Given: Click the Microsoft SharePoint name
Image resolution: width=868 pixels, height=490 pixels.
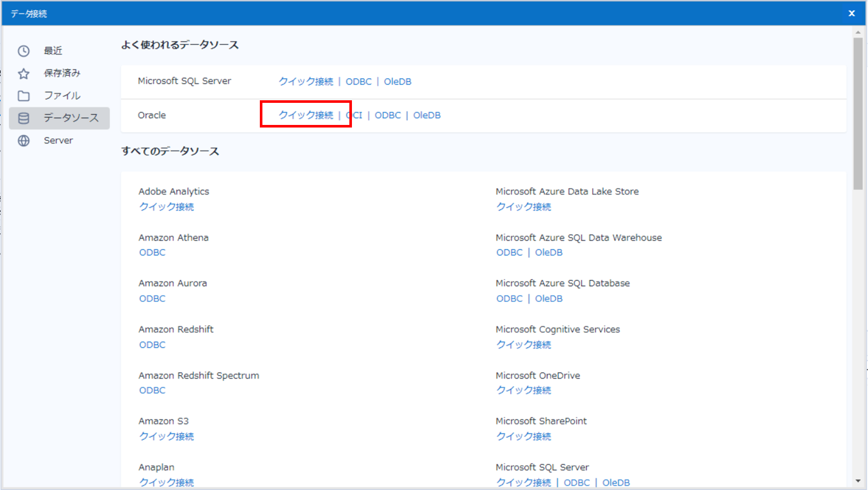Looking at the screenshot, I should [541, 421].
